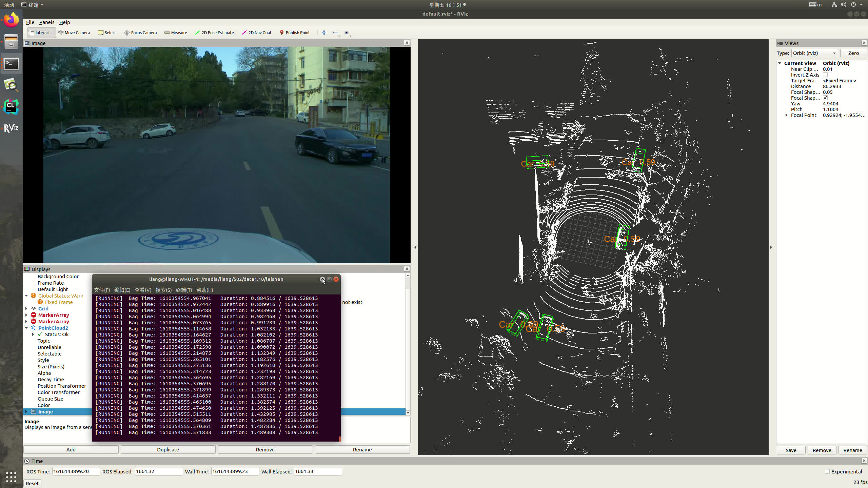Screen dimensions: 868x488
Task: Expand the Focal Point property
Action: click(786, 115)
